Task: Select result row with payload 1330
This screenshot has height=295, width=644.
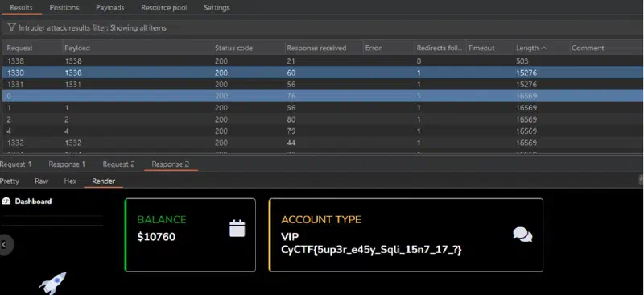Action: point(323,73)
